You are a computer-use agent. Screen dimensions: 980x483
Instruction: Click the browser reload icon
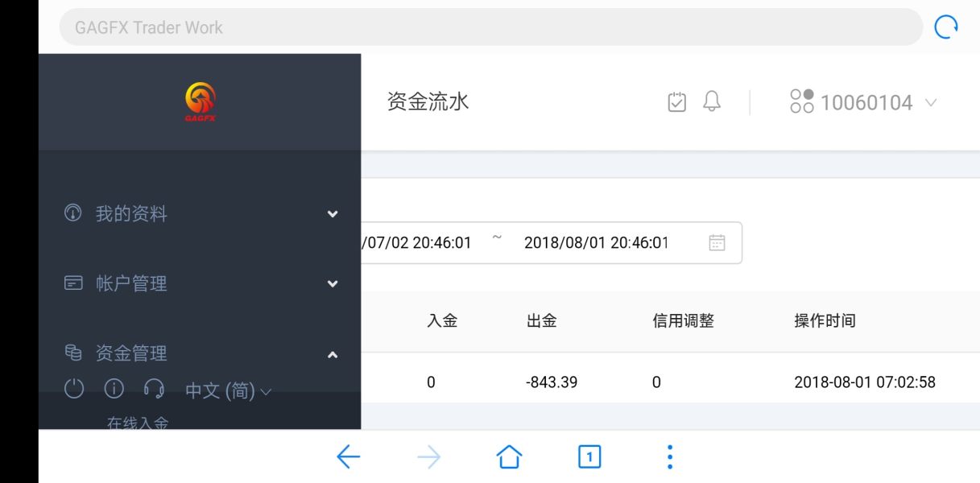(945, 27)
